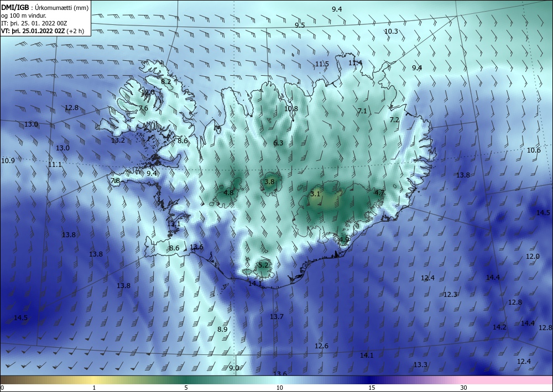Select the 9.0 value by the map's south edge

click(x=234, y=368)
